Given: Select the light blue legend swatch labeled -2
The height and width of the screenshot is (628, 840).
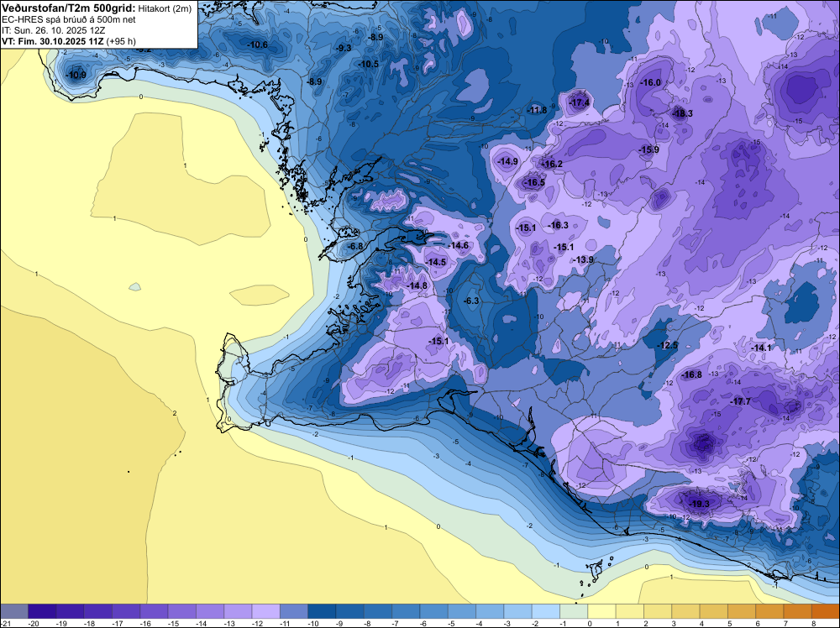Looking at the screenshot, I should point(546,611).
